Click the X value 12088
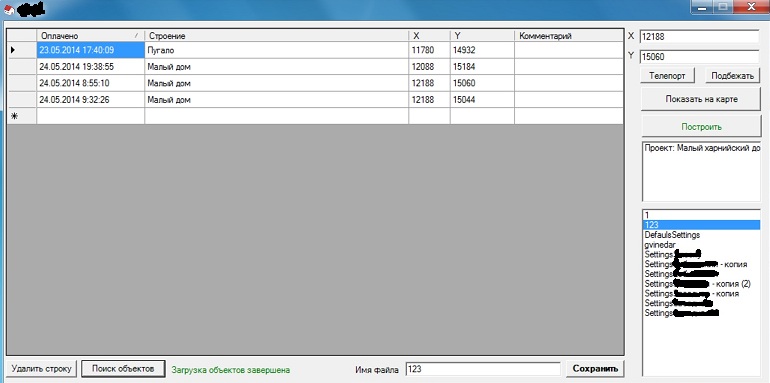The width and height of the screenshot is (770, 383). point(429,67)
